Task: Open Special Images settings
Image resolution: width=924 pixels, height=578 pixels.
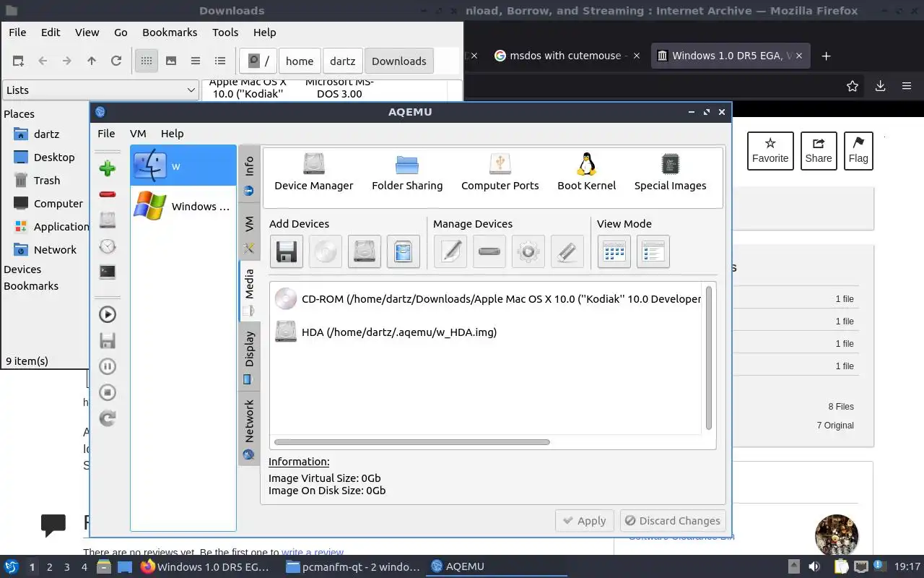Action: [671, 172]
